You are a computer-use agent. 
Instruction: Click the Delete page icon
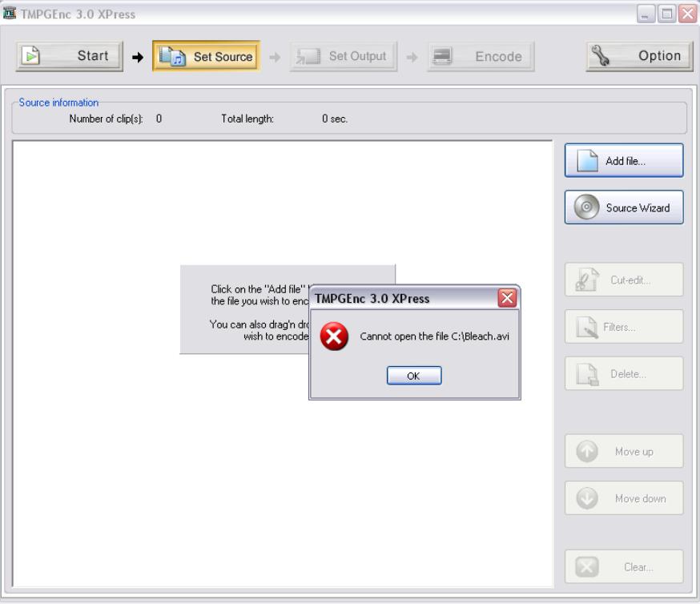coord(587,374)
